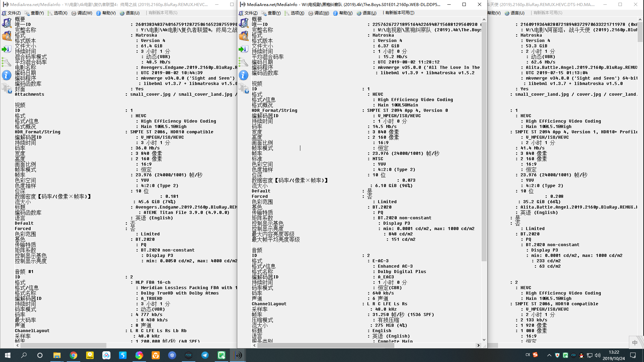Click horizontal scroll-right arrow in The Boys window
The width and height of the screenshot is (644, 362).
tap(478, 345)
